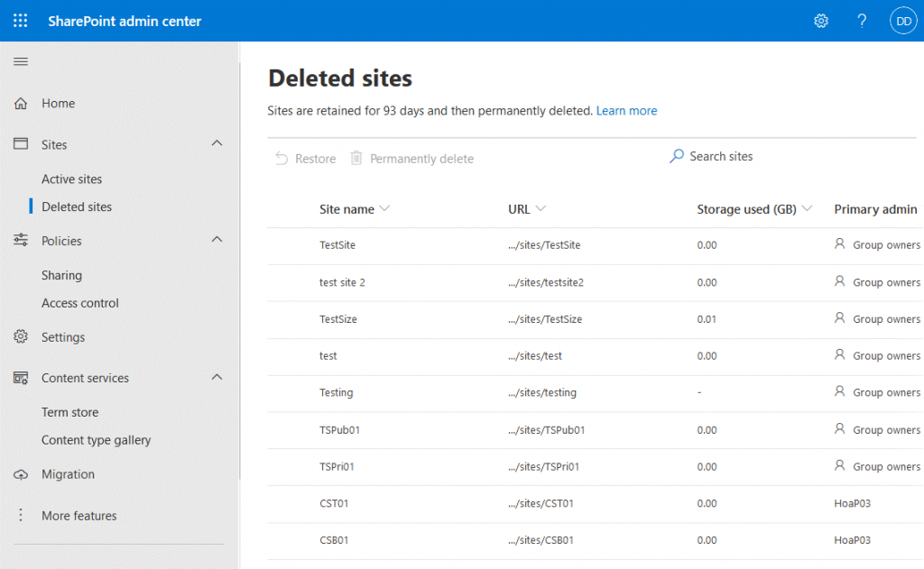Image resolution: width=924 pixels, height=569 pixels.
Task: Switch to Active sites
Action: pyautogui.click(x=72, y=179)
